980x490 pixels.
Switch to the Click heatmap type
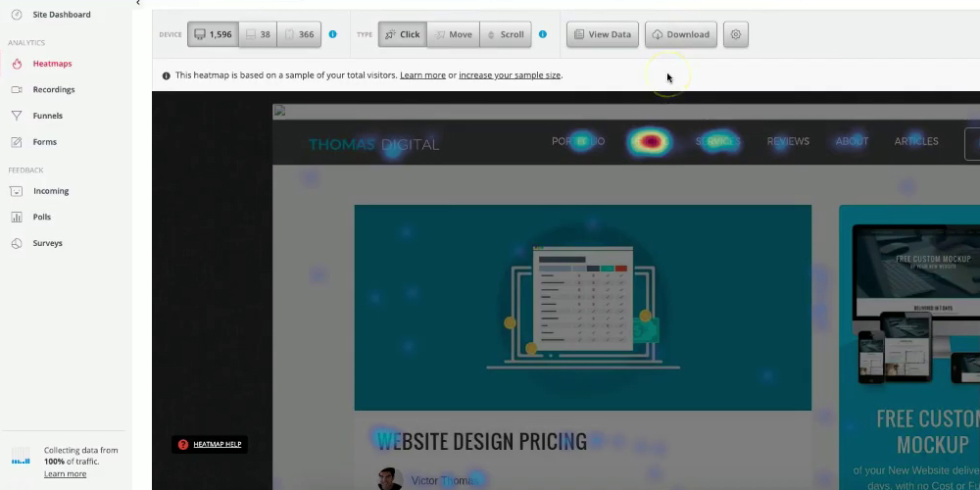pyautogui.click(x=403, y=34)
